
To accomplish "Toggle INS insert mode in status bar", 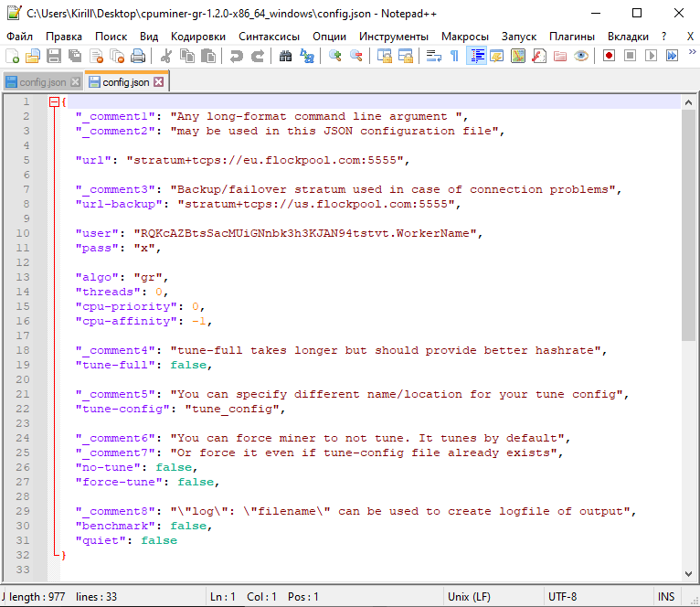I will point(666,597).
